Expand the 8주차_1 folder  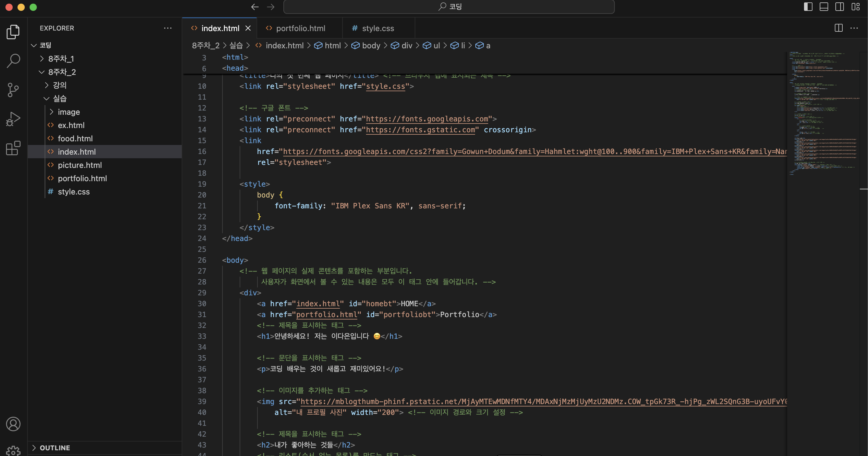[61, 59]
